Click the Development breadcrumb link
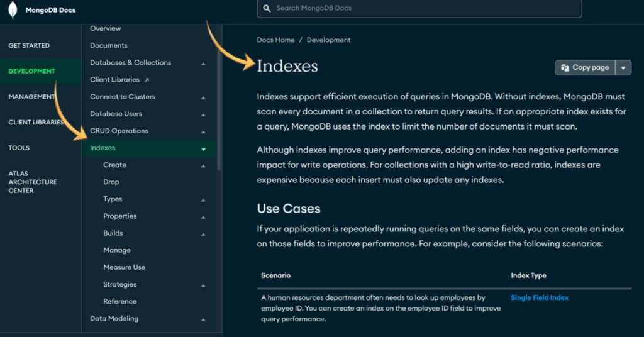The width and height of the screenshot is (644, 337). (x=328, y=40)
